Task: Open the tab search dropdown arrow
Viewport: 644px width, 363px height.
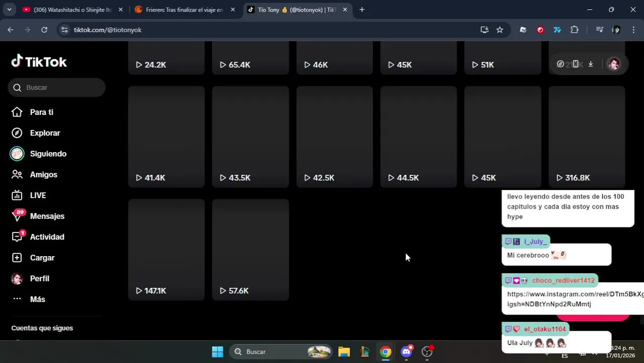Action: coord(9,10)
